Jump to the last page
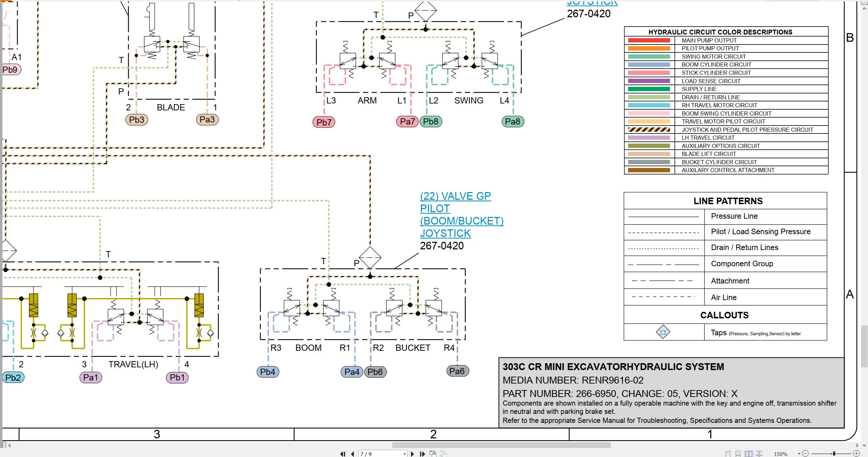 coord(422,454)
